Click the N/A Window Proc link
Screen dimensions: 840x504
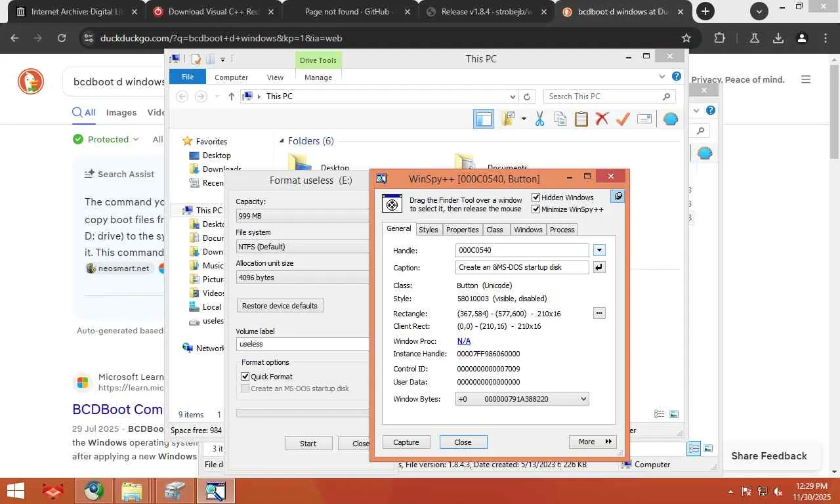coord(464,341)
